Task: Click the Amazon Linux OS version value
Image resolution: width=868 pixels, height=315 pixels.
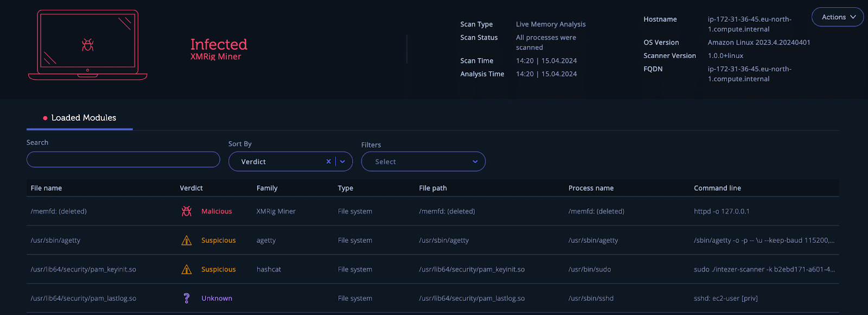Action: point(759,42)
